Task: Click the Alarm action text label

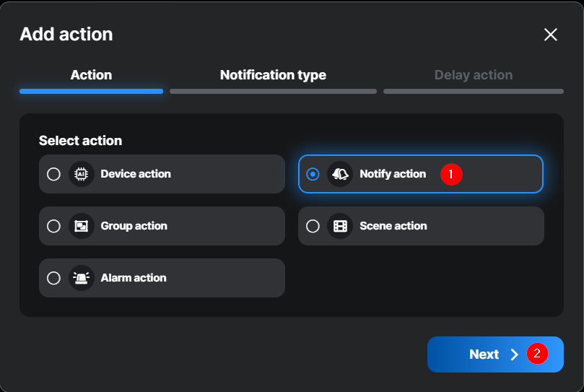Action: pos(134,278)
